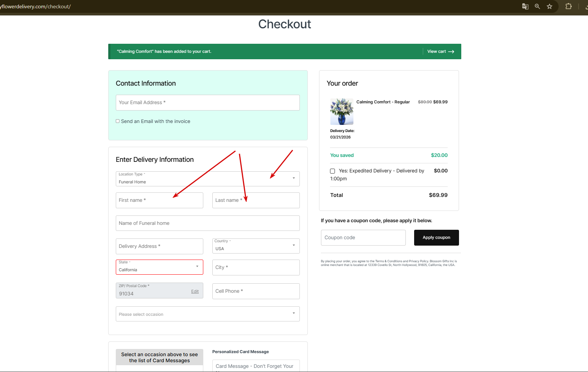Focus the Your Email Address field
Screen dimensions: 588x372
[x=207, y=103]
